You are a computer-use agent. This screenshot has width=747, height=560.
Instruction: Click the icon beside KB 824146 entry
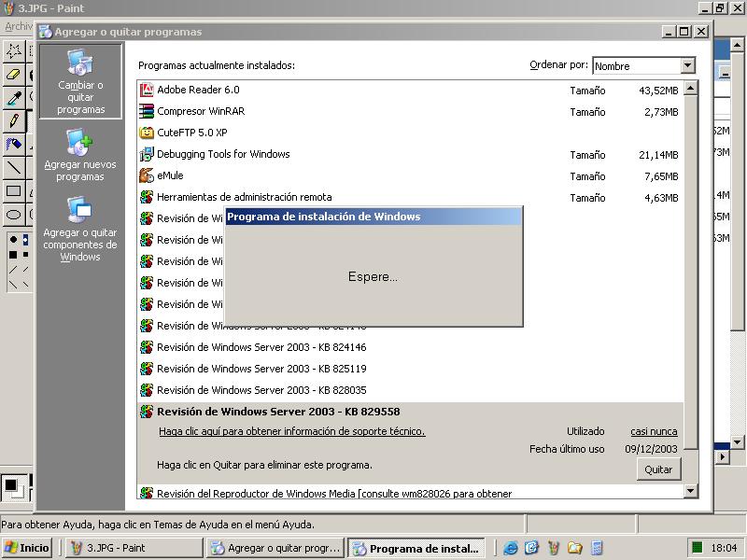click(147, 347)
